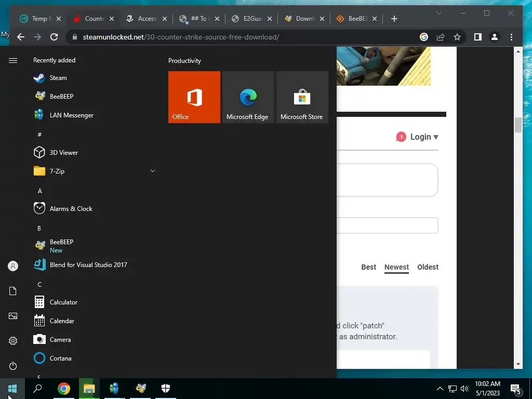Open the user account icon in Start

pyautogui.click(x=13, y=266)
